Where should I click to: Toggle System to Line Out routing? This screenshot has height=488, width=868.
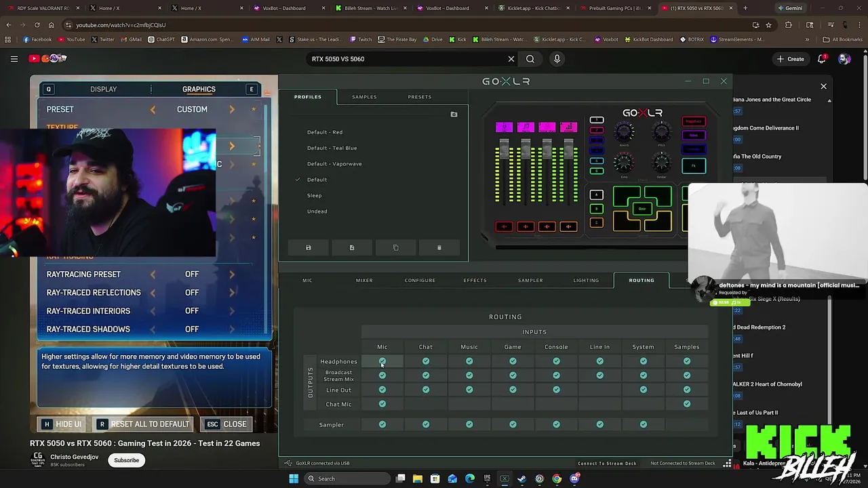click(x=644, y=390)
